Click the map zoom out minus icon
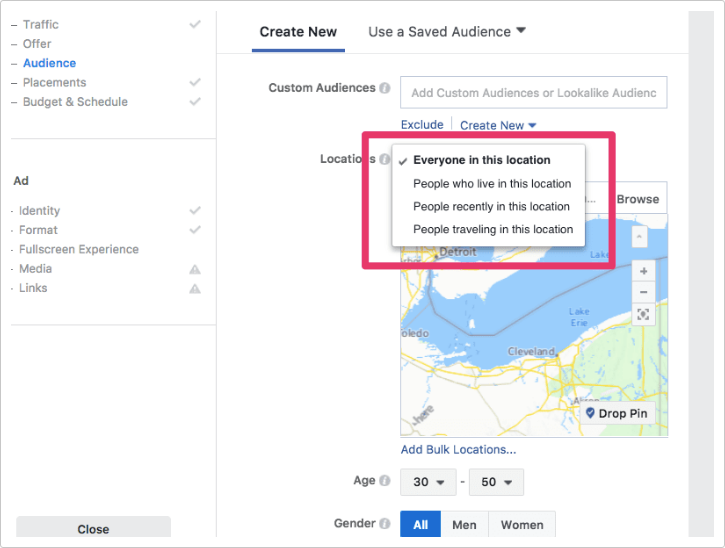725x548 pixels. pos(643,292)
